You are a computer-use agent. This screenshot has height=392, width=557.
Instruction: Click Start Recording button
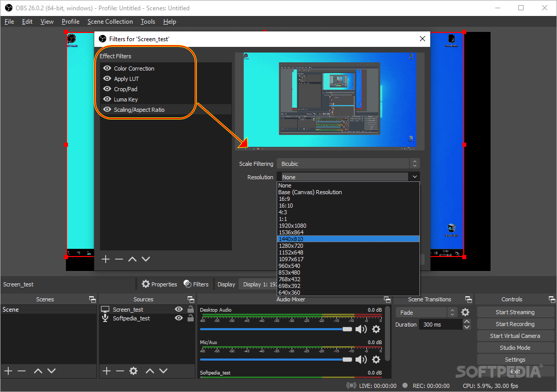click(x=515, y=324)
